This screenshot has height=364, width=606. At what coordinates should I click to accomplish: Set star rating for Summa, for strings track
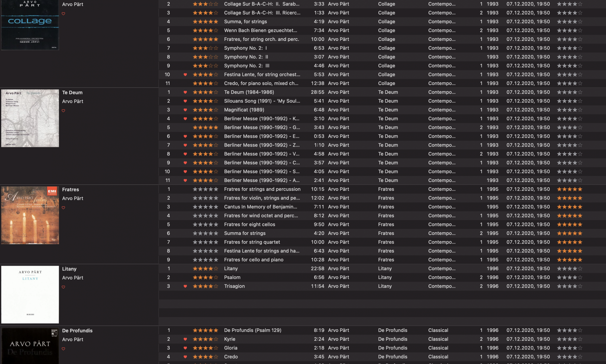pyautogui.click(x=205, y=22)
